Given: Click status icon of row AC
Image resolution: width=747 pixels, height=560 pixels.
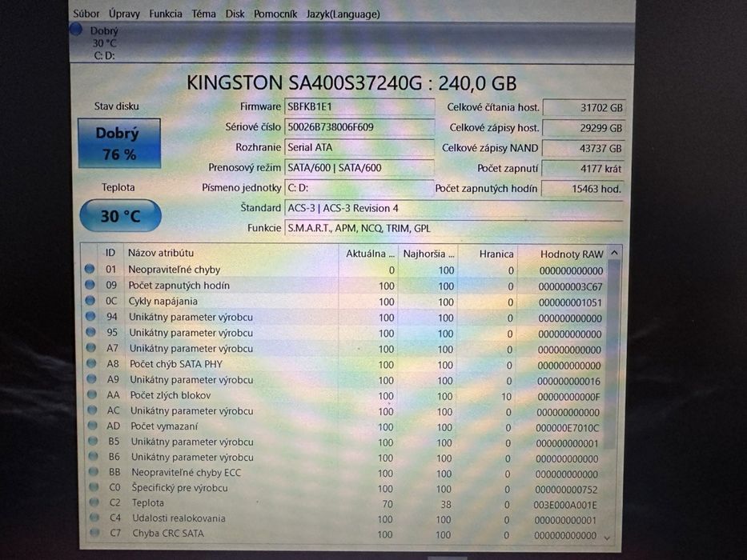Looking at the screenshot, I should coord(92,410).
